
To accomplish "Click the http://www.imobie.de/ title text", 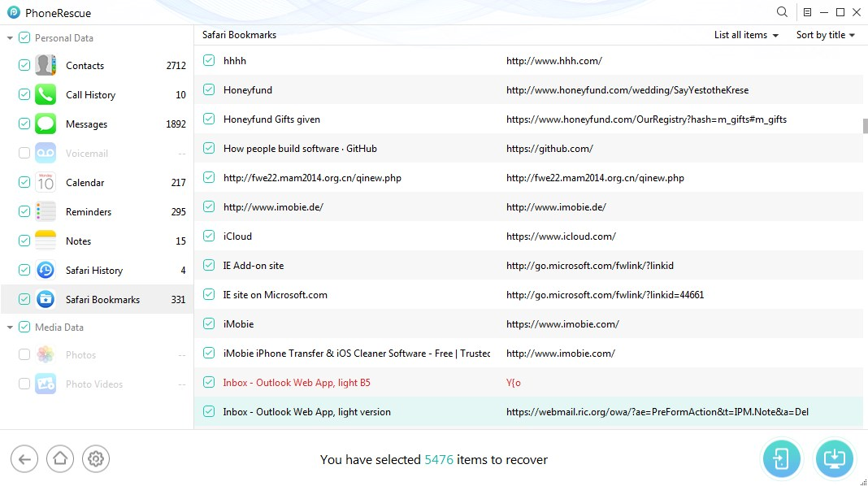I will click(x=273, y=207).
